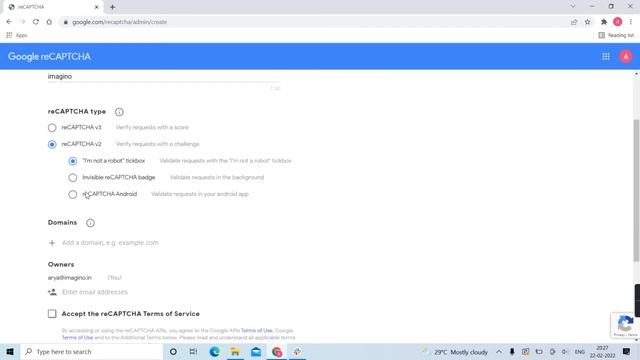Viewport: 640px width, 360px height.
Task: Open Mail app from taskbar
Action: [256, 351]
